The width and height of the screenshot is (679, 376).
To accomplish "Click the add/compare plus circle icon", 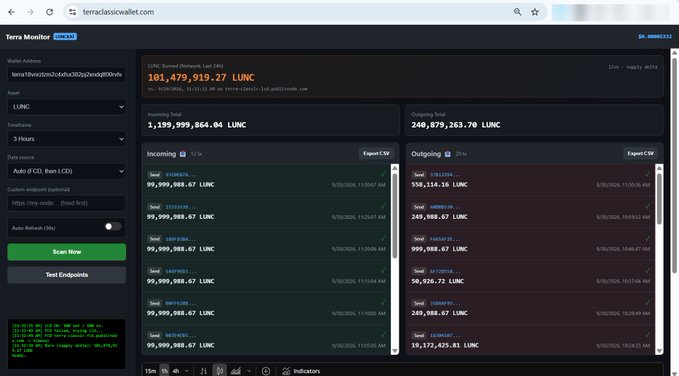I will 266,371.
